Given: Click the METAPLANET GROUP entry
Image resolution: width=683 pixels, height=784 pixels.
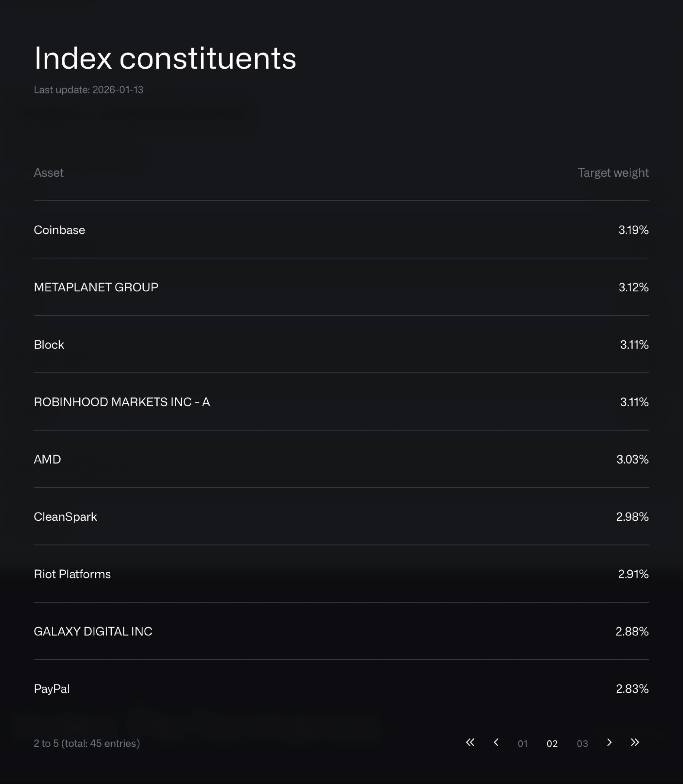Looking at the screenshot, I should click(96, 287).
